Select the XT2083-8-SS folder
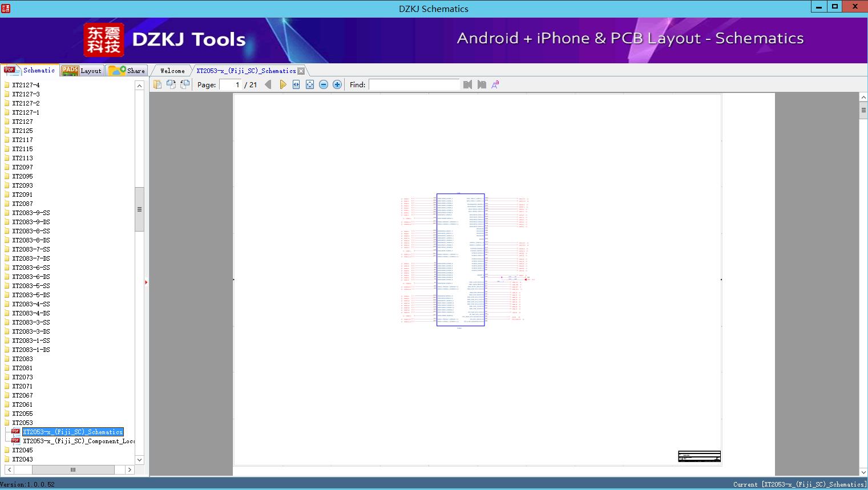868x490 pixels. [x=31, y=231]
